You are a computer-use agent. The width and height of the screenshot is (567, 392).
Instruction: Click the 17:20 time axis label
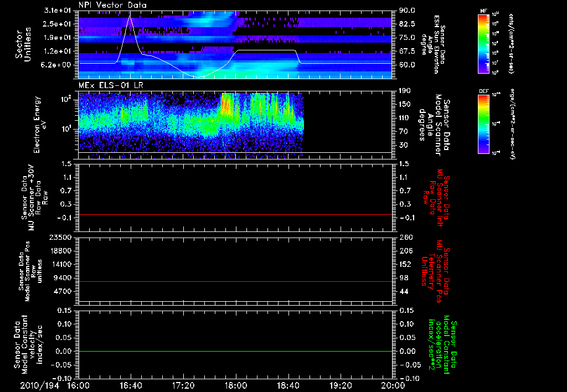(x=183, y=385)
